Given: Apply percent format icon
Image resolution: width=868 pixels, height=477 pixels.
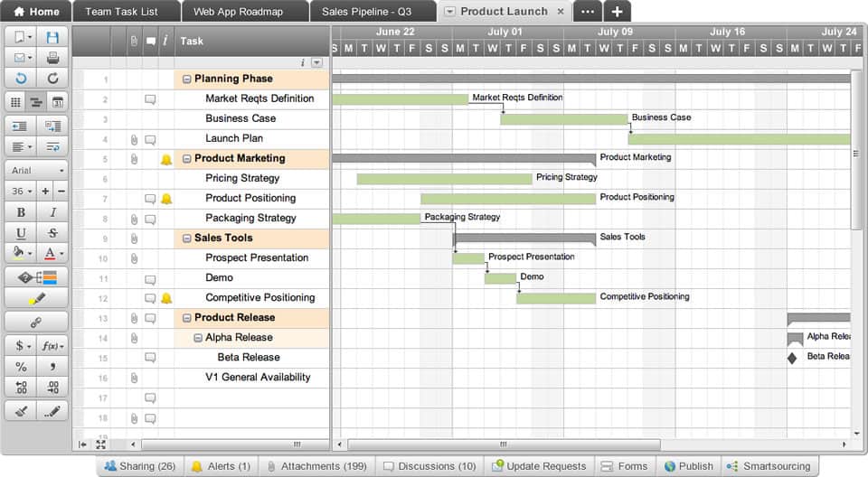Looking at the screenshot, I should [21, 367].
